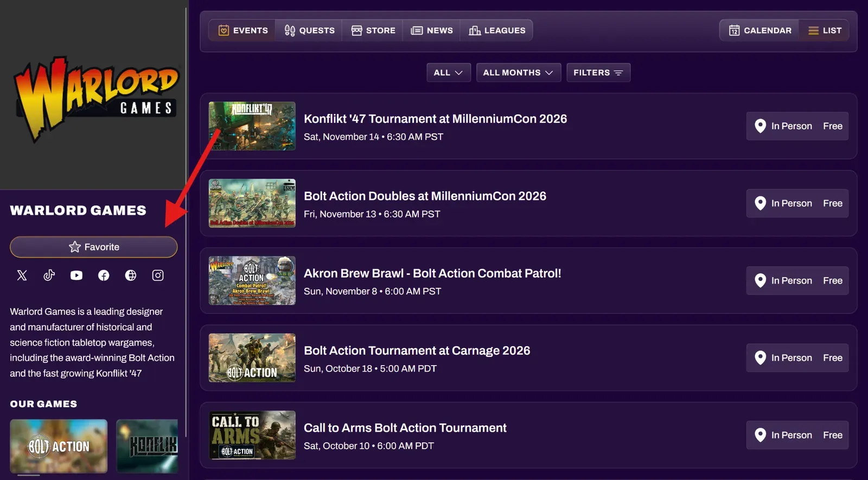Viewport: 868px width, 480px height.
Task: Click the OUR GAMES section heading
Action: [x=43, y=404]
